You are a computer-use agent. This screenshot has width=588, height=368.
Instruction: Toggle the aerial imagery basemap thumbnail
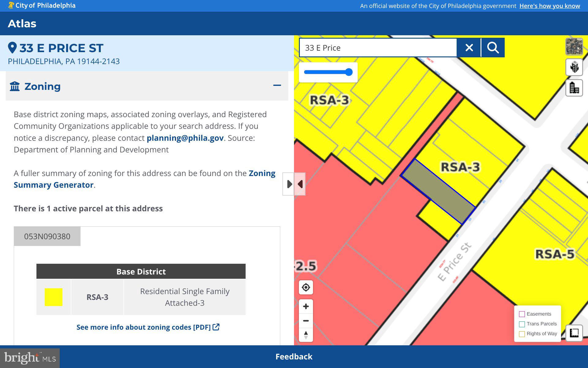(574, 47)
